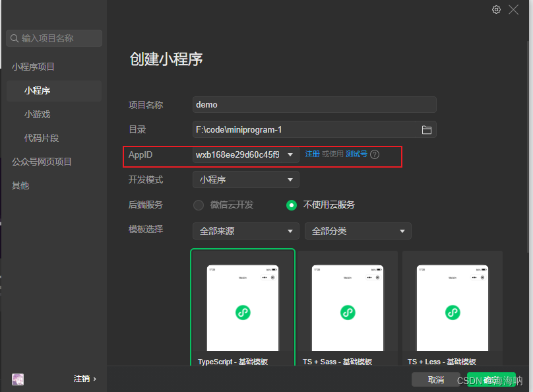Browse directory with the folder icon
Image resolution: width=533 pixels, height=392 pixels.
(426, 129)
